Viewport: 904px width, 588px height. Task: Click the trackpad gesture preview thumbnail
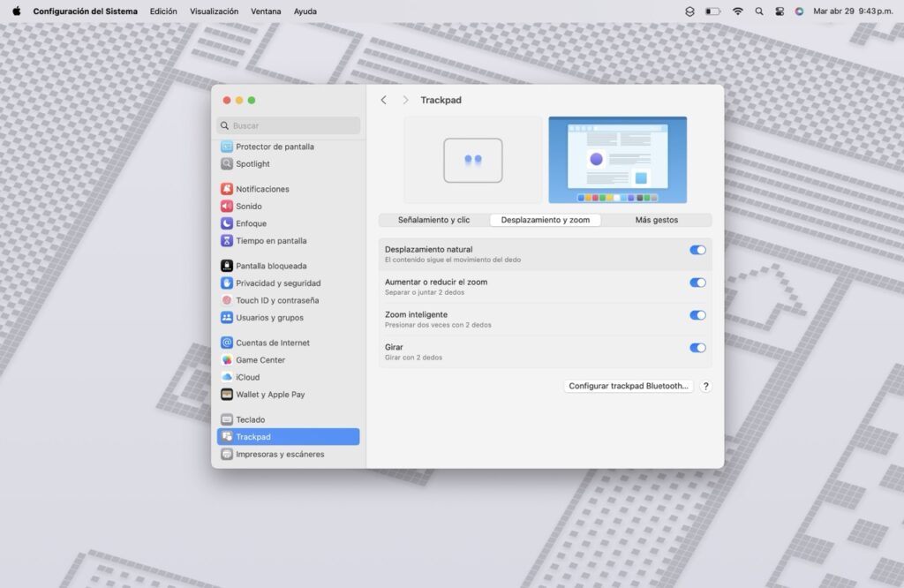pos(473,160)
